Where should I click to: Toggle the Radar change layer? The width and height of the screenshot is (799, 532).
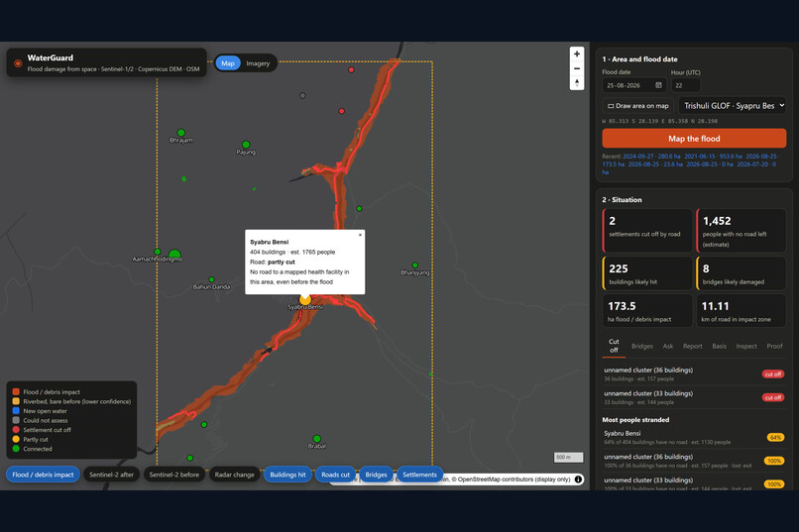coord(234,475)
